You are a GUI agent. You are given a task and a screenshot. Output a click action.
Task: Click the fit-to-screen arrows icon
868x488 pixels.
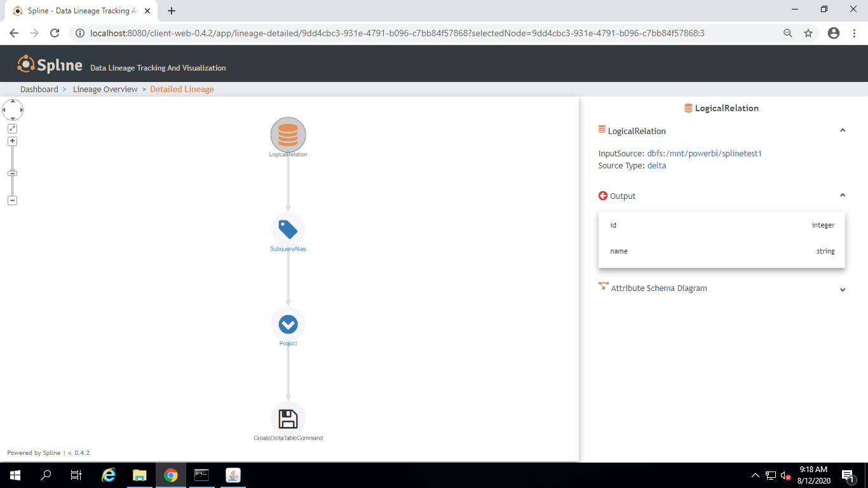pyautogui.click(x=12, y=128)
